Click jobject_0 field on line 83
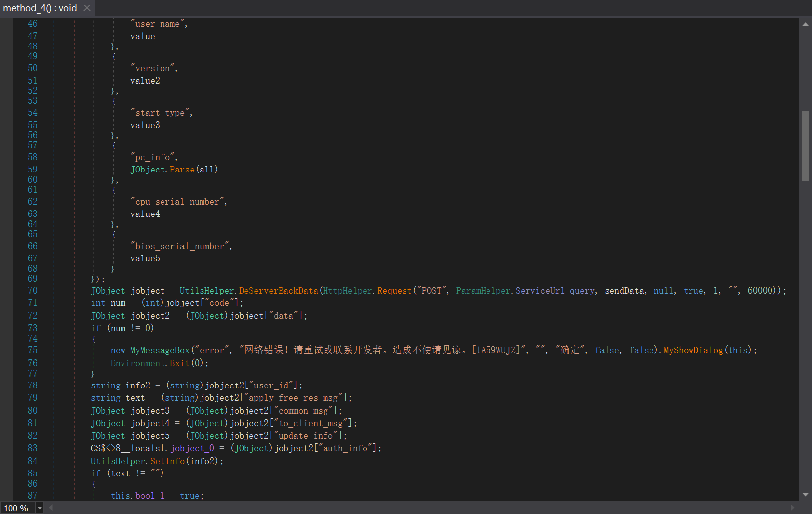Viewport: 812px width, 514px height. coord(192,448)
